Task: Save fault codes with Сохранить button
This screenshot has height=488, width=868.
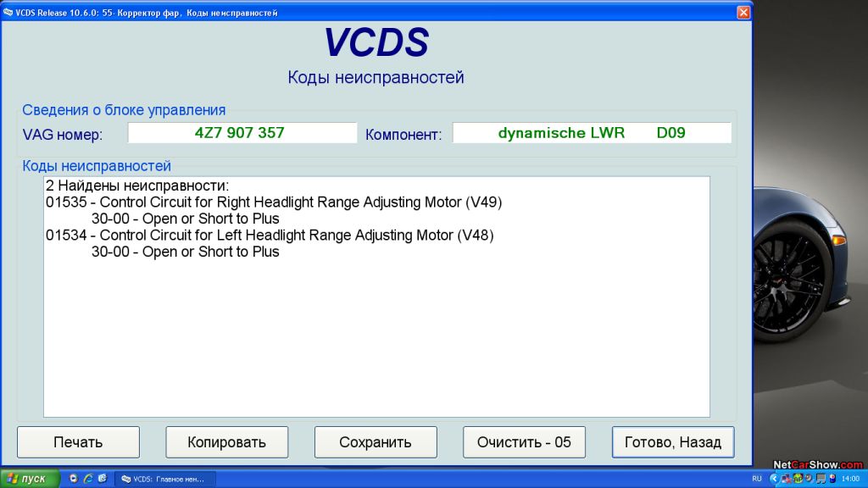Action: (376, 442)
